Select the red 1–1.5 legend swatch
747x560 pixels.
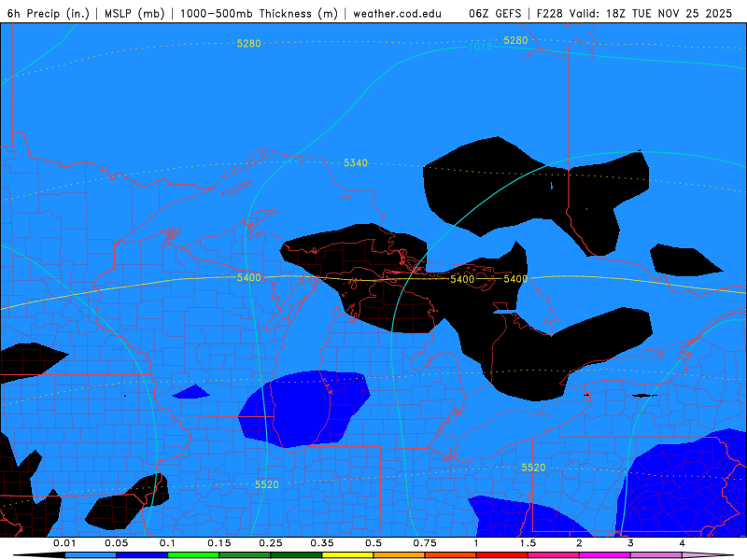tap(502, 555)
